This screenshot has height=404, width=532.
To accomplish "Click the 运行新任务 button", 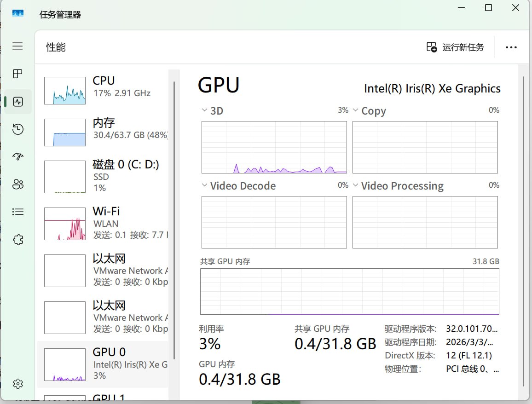I will pos(455,47).
